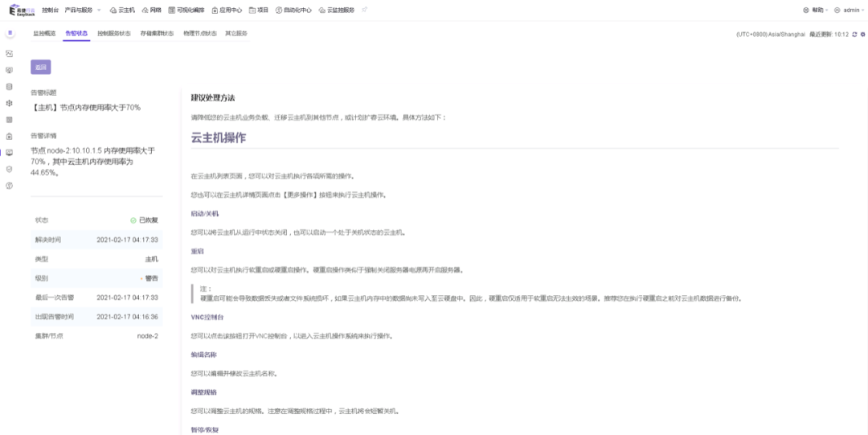Open 网络 in the top navigation
The width and height of the screenshot is (868, 435).
pyautogui.click(x=156, y=10)
